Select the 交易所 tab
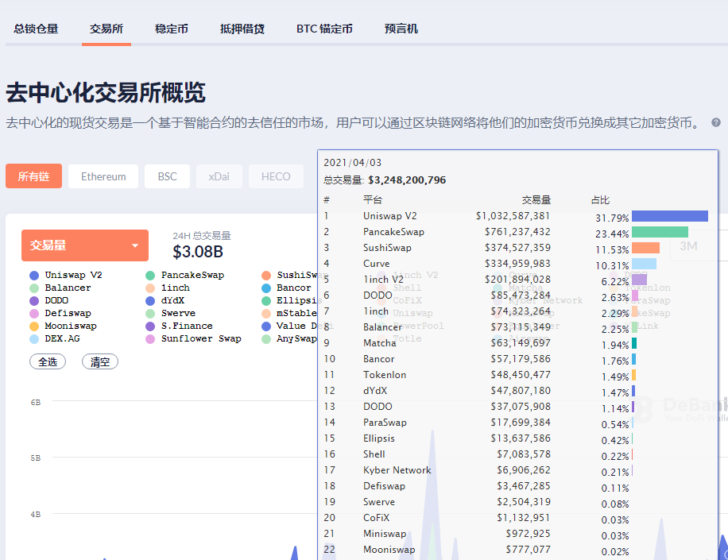 (106, 29)
